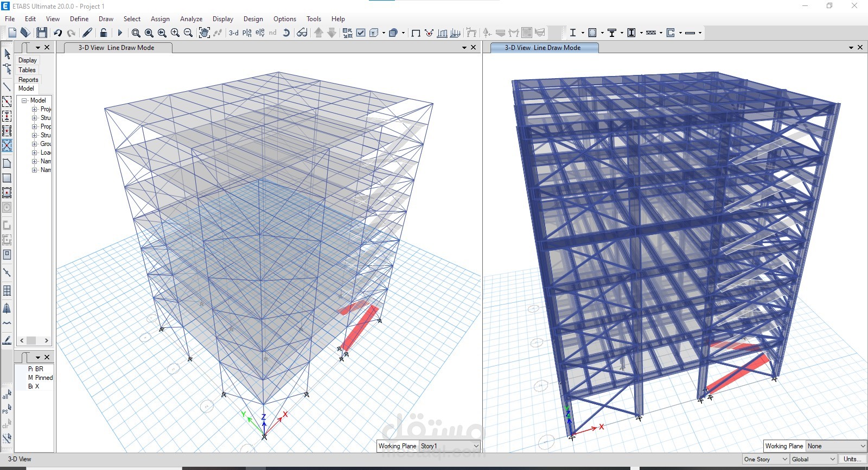This screenshot has width=868, height=470.
Task: Toggle the model lock padlock icon
Action: (x=104, y=33)
